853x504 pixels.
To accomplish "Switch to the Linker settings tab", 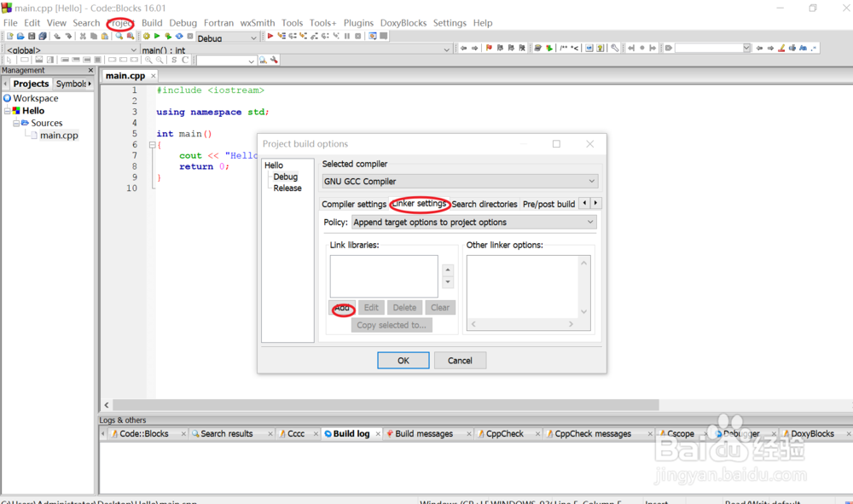I will (420, 203).
